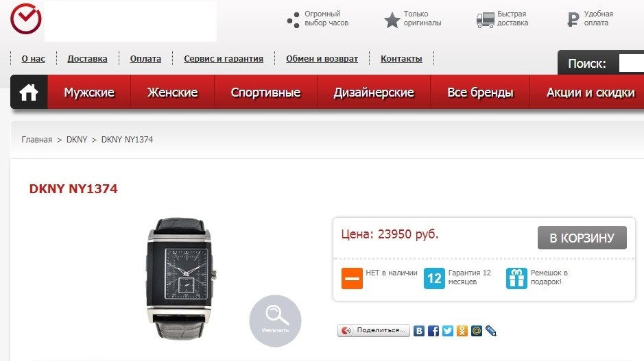Click the Поиск search input field
The width and height of the screenshot is (644, 361).
632,64
